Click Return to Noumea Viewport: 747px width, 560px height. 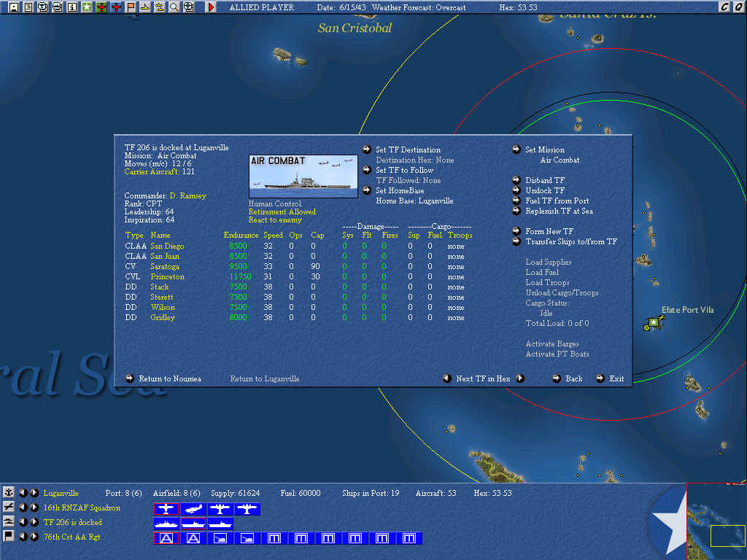pos(170,378)
